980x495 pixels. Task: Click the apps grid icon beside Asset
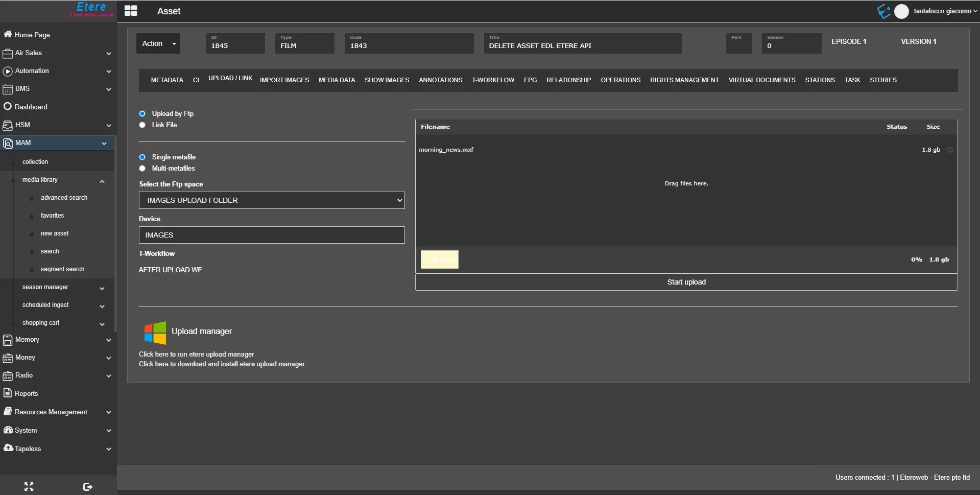pos(131,11)
